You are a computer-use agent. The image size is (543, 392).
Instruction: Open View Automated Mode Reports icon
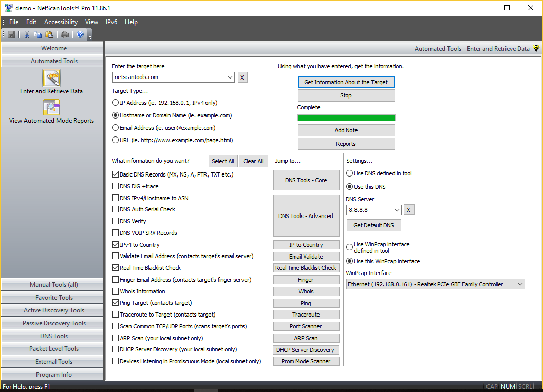(x=51, y=107)
